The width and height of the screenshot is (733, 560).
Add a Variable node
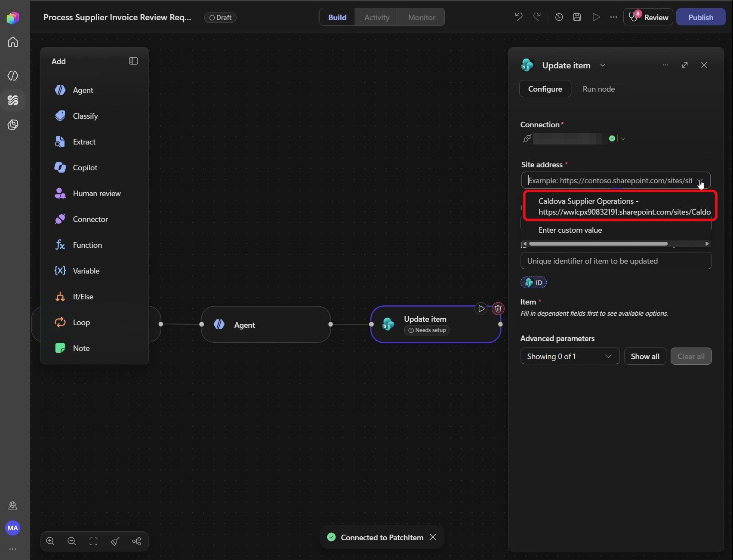(x=95, y=271)
